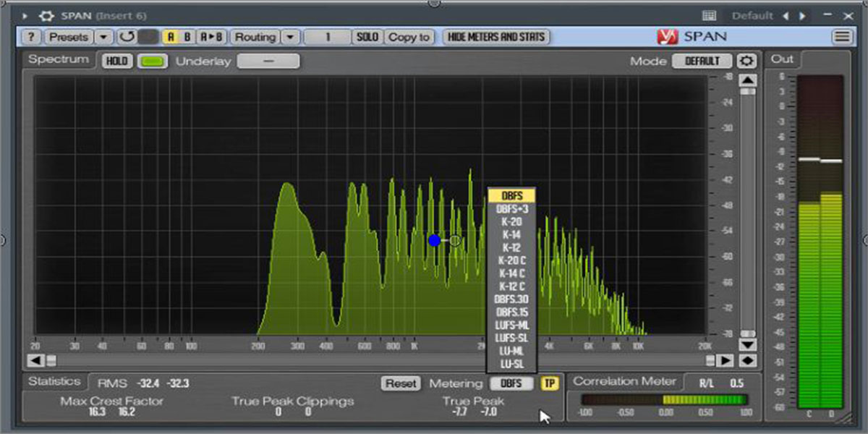Click the title bar expand triangle
Viewport: 868px width, 434px height.
pyautogui.click(x=26, y=14)
